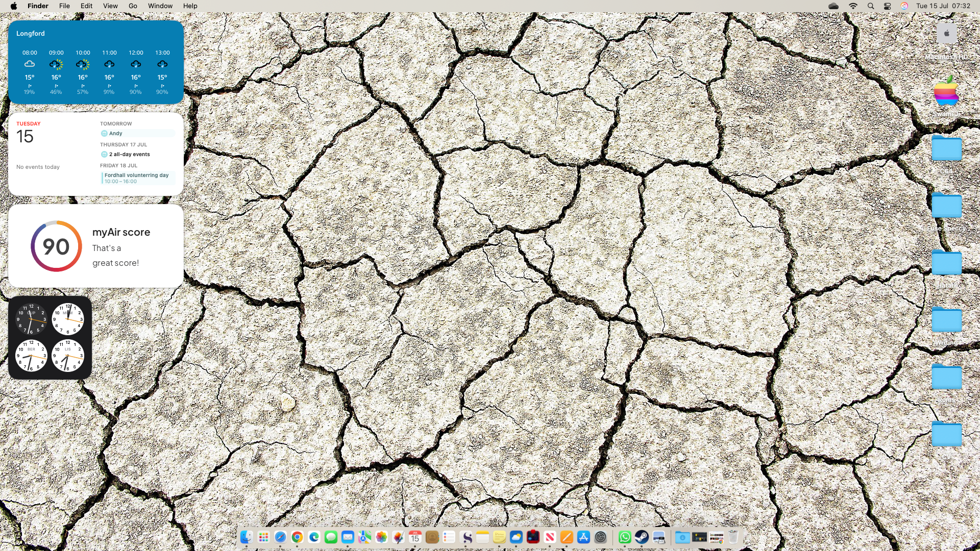Open the Weather app in the Dock
The height and width of the screenshot is (551, 980).
tap(516, 537)
